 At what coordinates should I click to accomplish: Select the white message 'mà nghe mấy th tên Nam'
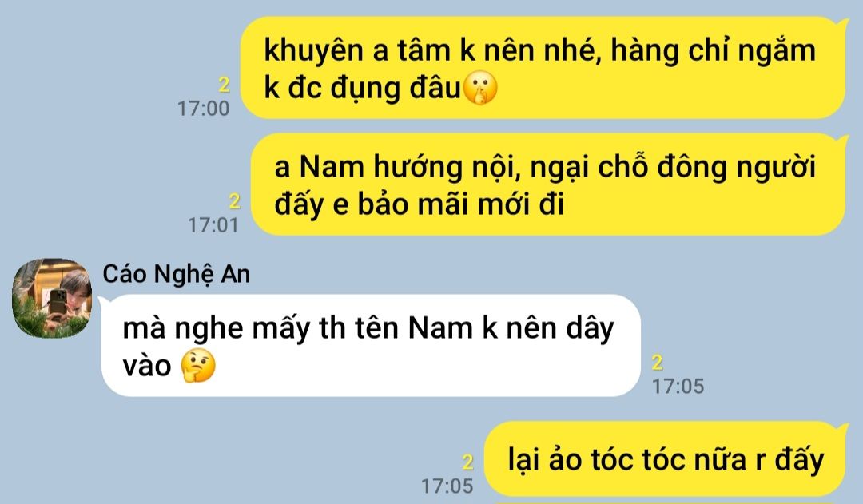371,346
